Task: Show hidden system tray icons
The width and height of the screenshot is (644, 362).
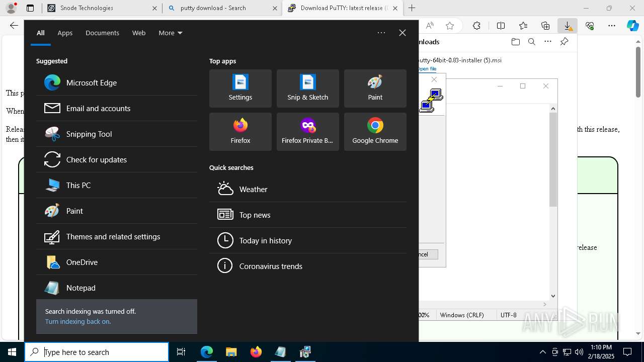Action: (542, 352)
